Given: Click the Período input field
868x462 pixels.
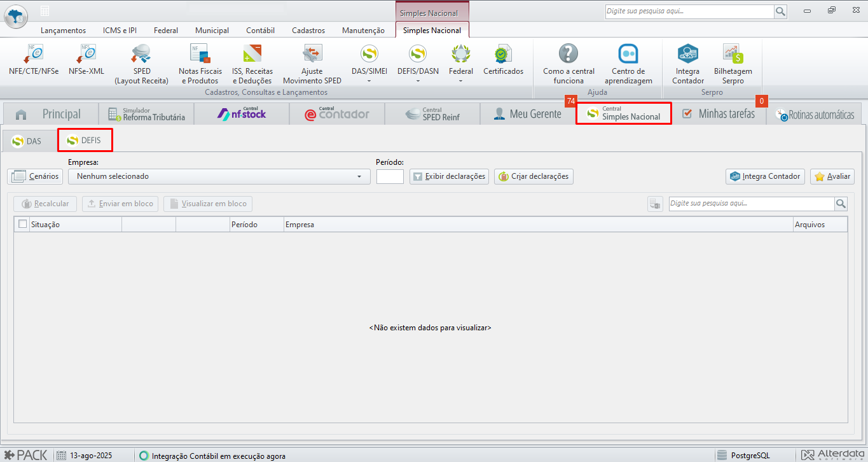Looking at the screenshot, I should (x=390, y=176).
